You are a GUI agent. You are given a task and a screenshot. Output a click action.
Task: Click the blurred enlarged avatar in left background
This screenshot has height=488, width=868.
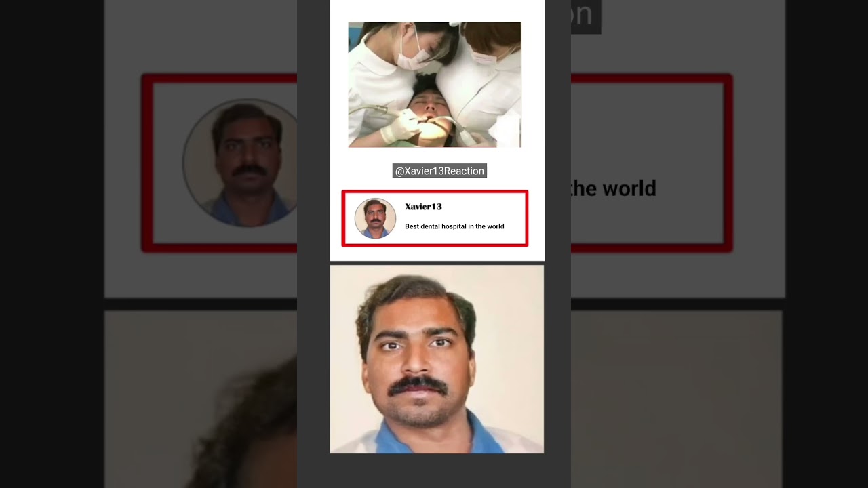(x=241, y=163)
